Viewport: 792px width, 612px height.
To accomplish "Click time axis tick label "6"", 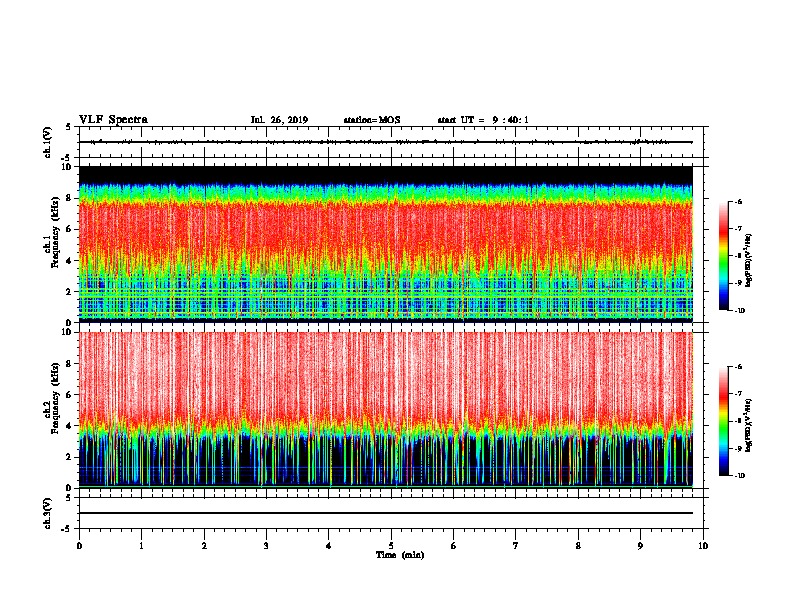I will point(454,546).
